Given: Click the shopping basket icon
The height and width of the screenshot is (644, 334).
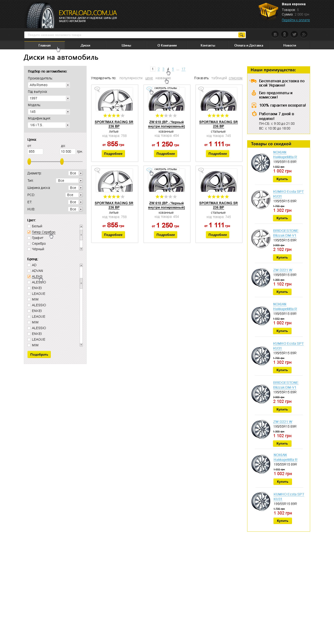Looking at the screenshot, I should tap(268, 11).
